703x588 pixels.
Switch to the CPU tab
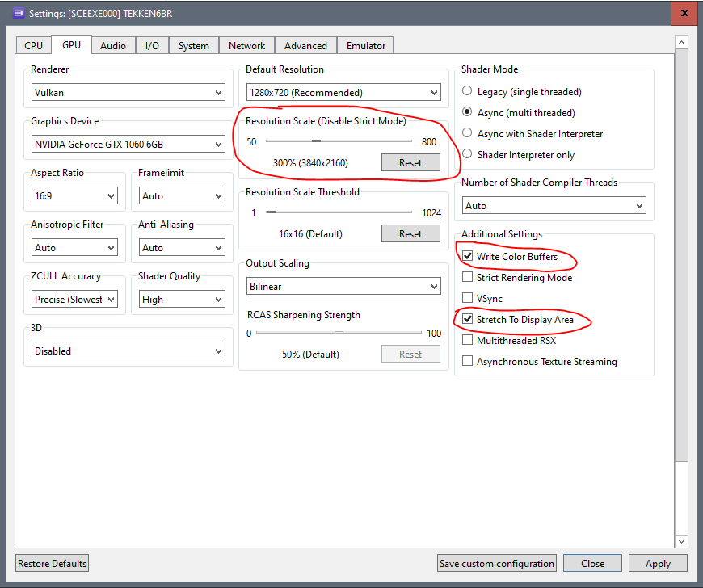33,46
